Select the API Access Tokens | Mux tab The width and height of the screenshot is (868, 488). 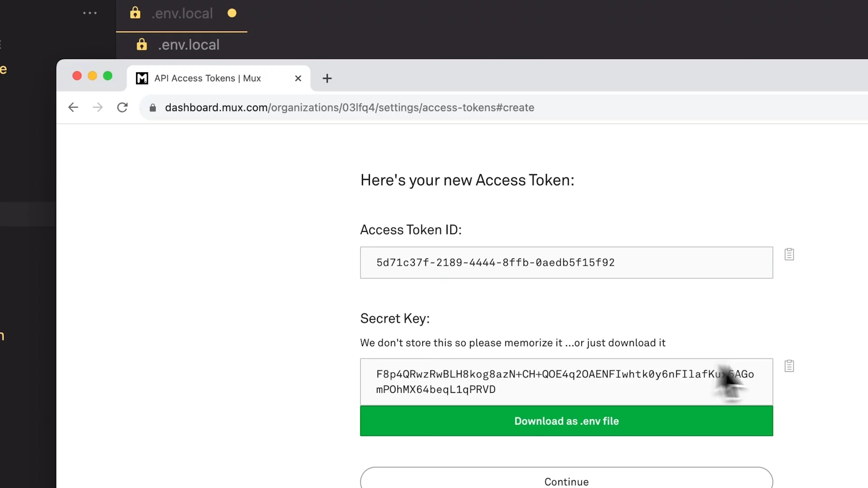(x=208, y=79)
